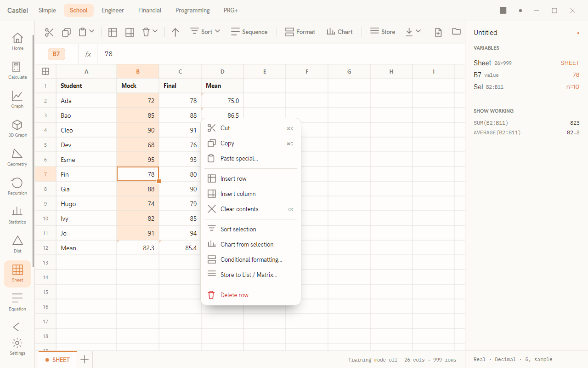Open the Home panel in sidebar
Image resolution: width=588 pixels, height=368 pixels.
point(17,41)
